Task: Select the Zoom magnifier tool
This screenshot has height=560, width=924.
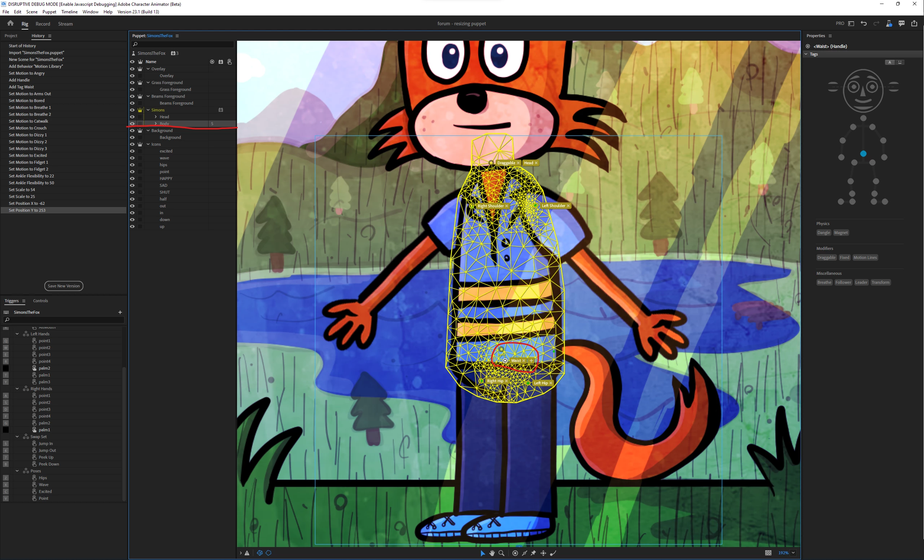Action: click(x=502, y=553)
